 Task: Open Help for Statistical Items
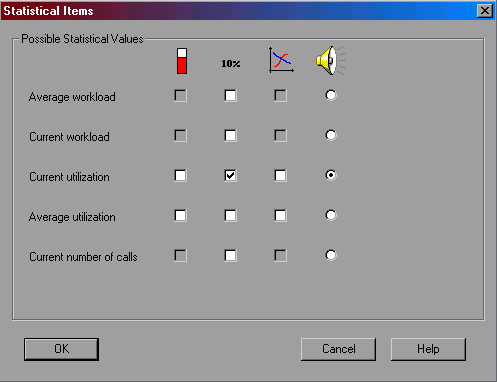click(x=428, y=349)
